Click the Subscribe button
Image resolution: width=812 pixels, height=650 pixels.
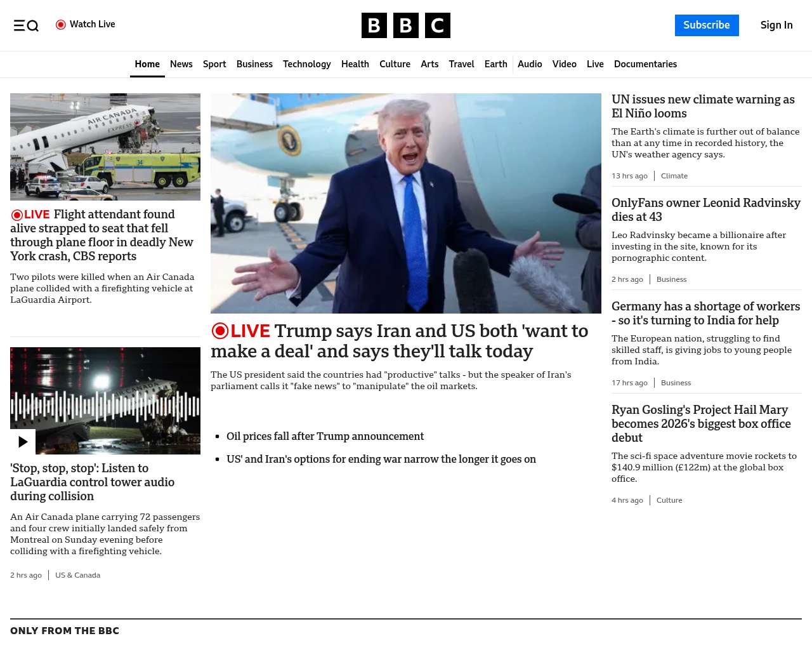pyautogui.click(x=707, y=25)
